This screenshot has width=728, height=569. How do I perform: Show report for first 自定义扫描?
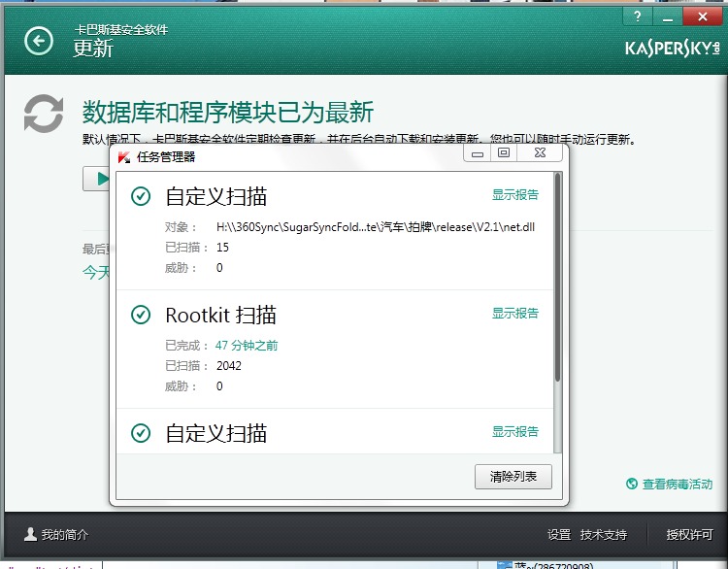pyautogui.click(x=514, y=194)
